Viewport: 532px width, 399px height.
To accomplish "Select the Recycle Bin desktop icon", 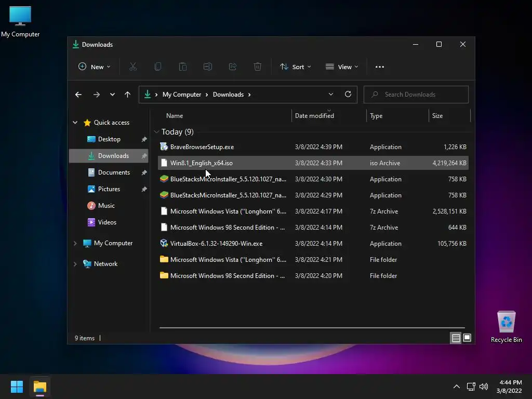I will (506, 327).
